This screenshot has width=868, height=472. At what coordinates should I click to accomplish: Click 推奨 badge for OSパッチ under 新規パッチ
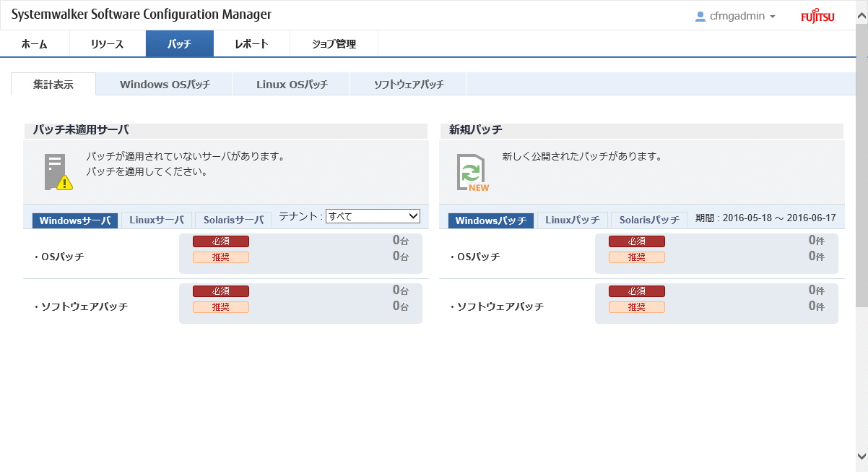point(637,257)
